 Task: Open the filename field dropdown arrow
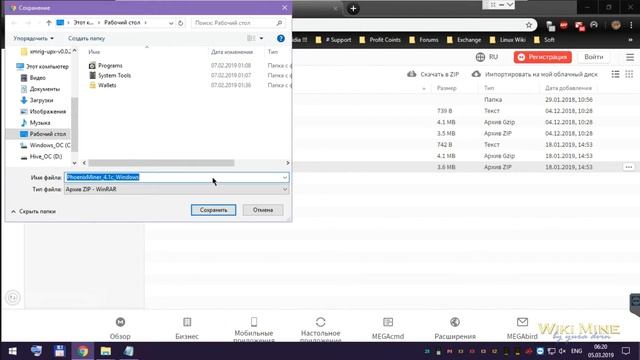pos(285,177)
